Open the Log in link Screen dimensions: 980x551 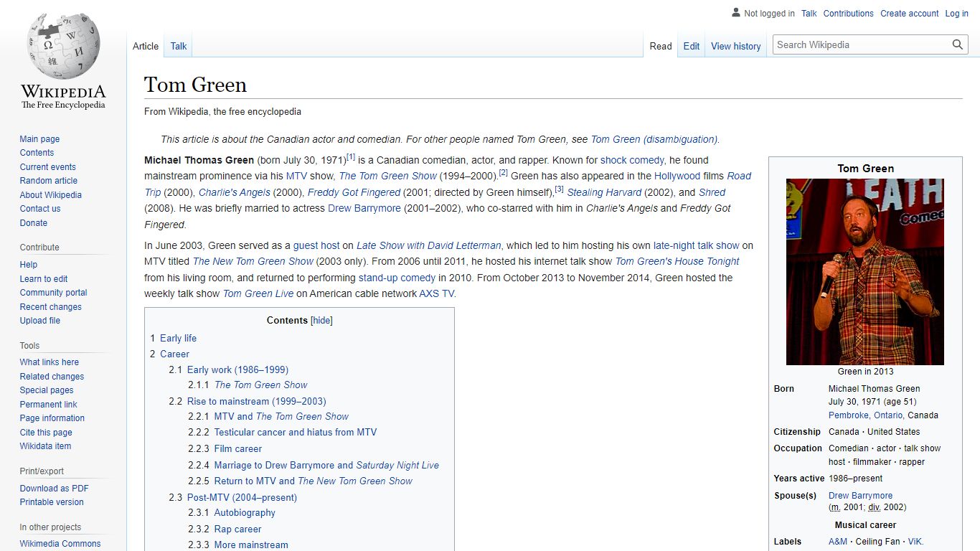point(956,14)
